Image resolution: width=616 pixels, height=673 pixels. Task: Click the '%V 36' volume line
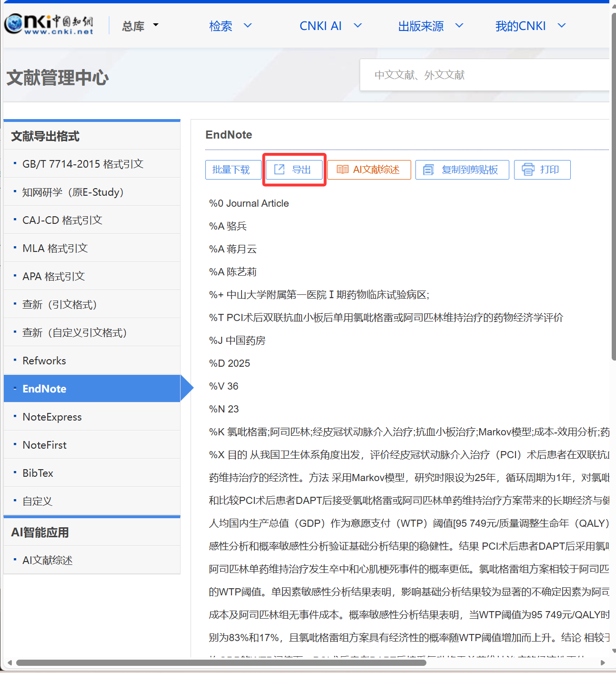[223, 386]
